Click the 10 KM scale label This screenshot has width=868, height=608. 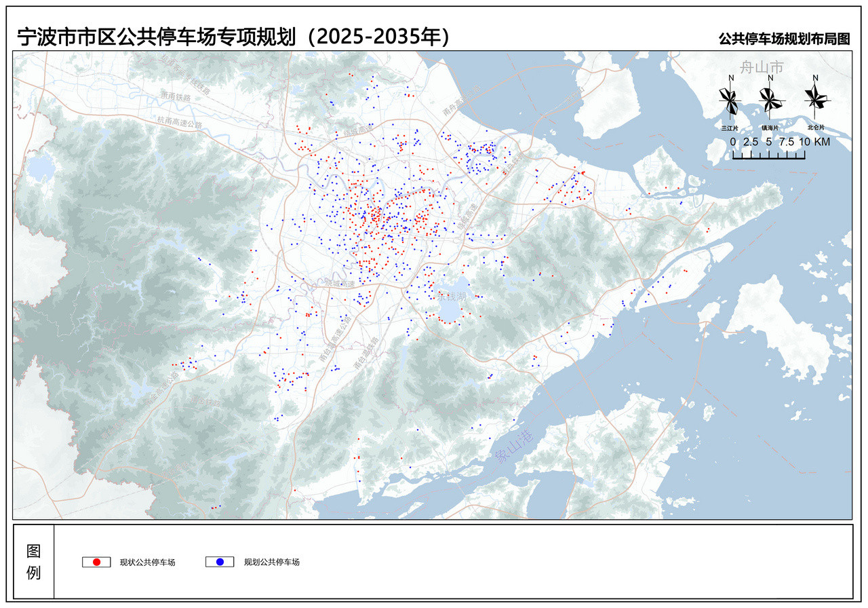point(814,142)
